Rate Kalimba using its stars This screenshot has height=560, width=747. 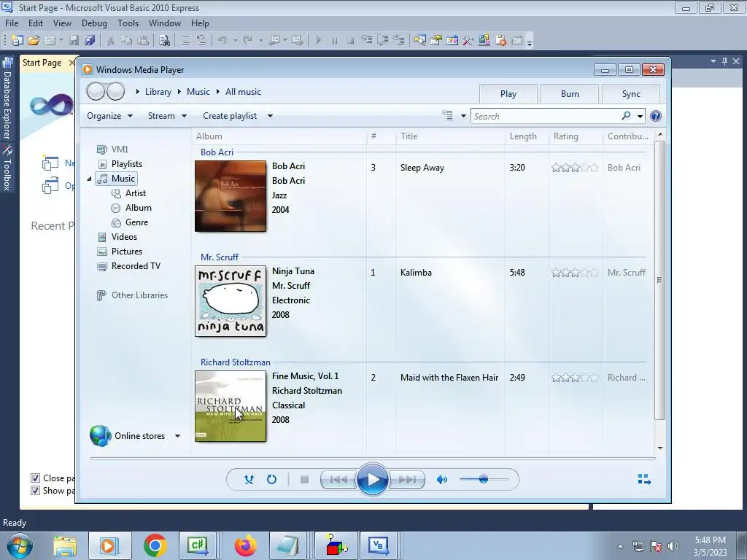(x=575, y=273)
